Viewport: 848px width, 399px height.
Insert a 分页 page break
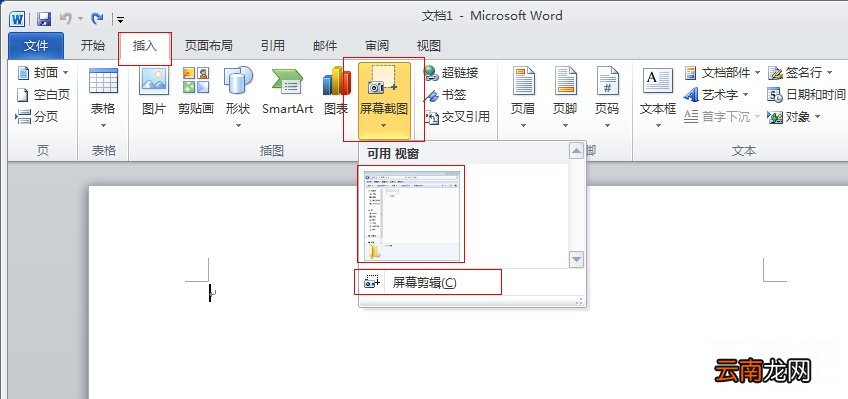[37, 116]
